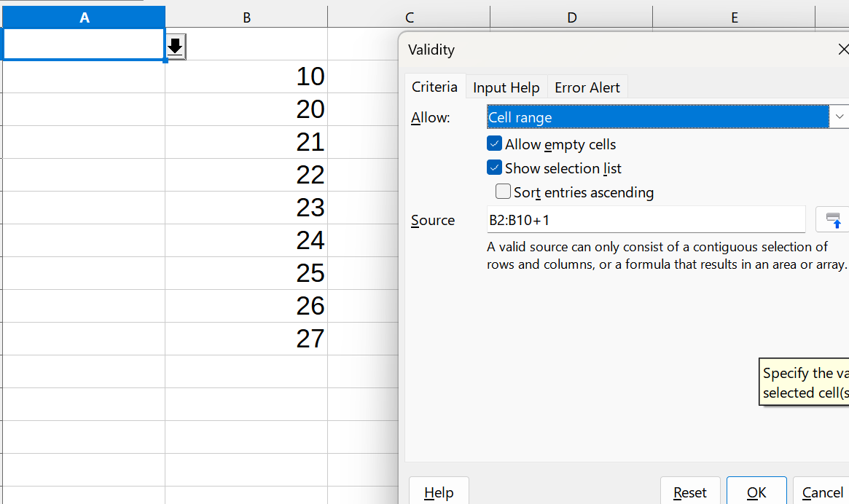Open the Help for the Validity dialog
This screenshot has height=504, width=849.
point(439,491)
